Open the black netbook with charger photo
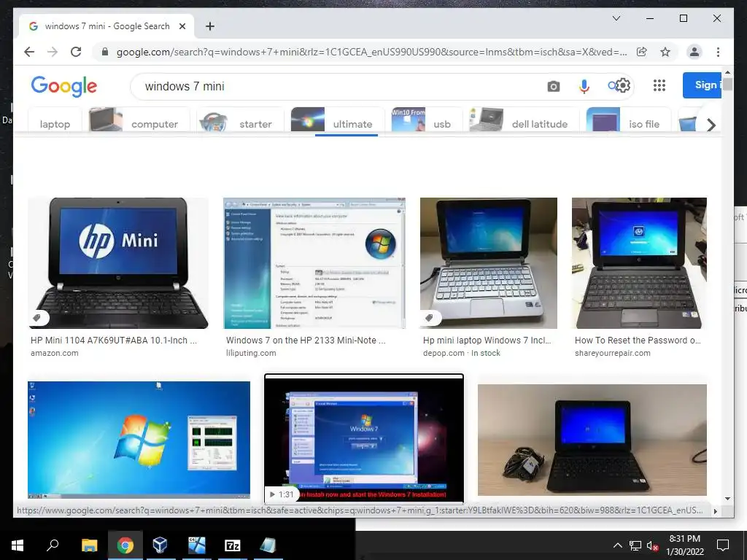This screenshot has height=560, width=747. pos(592,440)
